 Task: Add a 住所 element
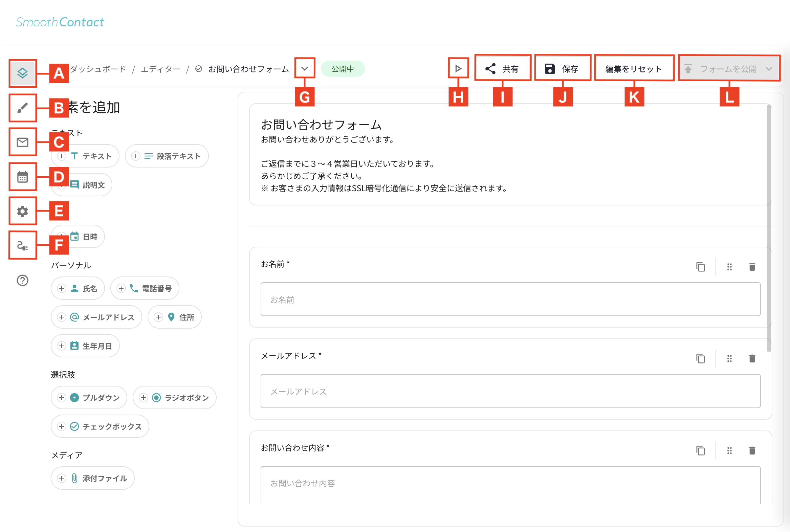coord(174,317)
